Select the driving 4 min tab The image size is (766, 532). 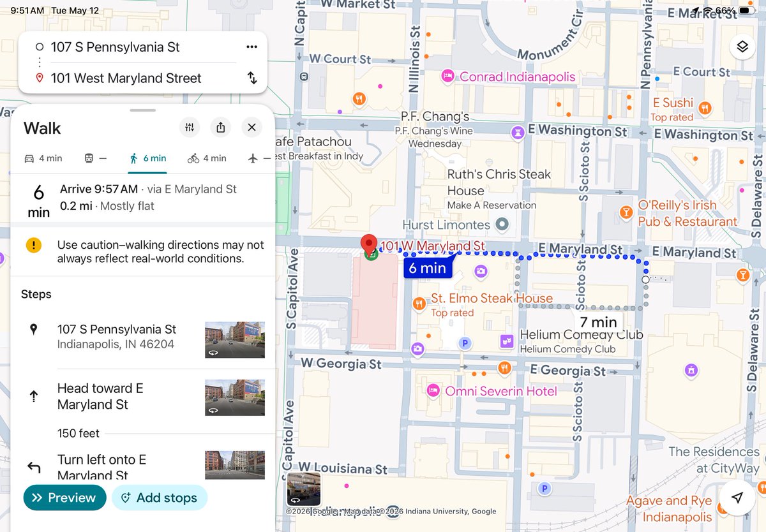pos(43,158)
